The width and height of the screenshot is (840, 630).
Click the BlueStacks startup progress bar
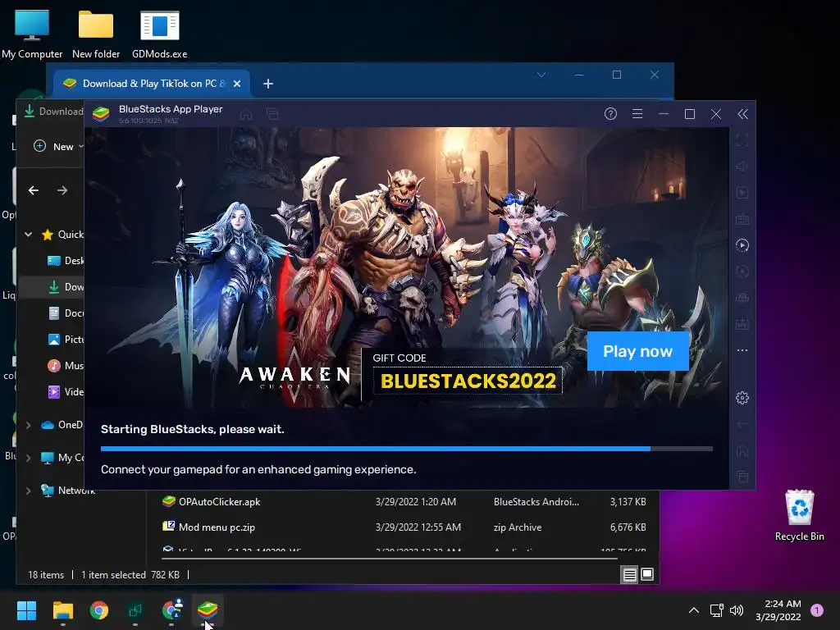coord(407,449)
